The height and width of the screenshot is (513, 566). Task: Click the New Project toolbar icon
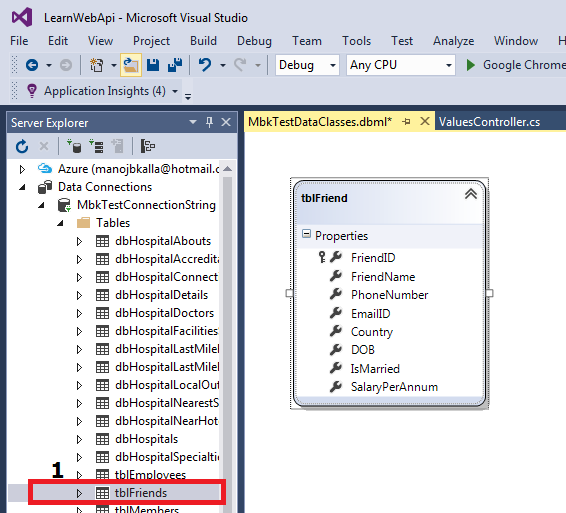tap(96, 65)
